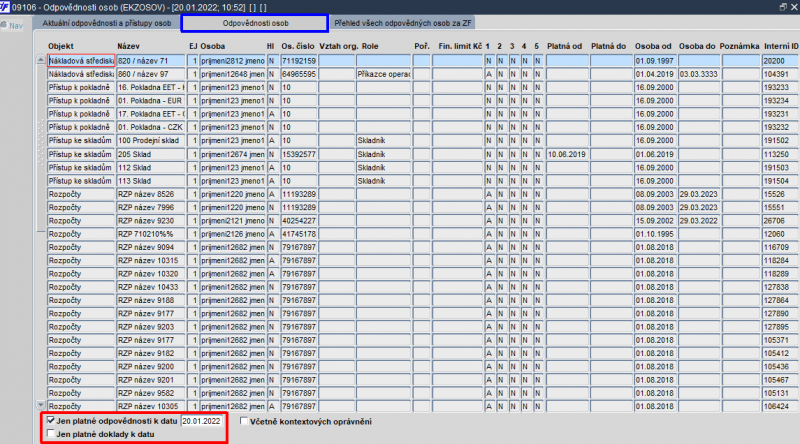Select the 'Odpovědnosti osob' tab
Screen dimensions: 800x444
(255, 23)
